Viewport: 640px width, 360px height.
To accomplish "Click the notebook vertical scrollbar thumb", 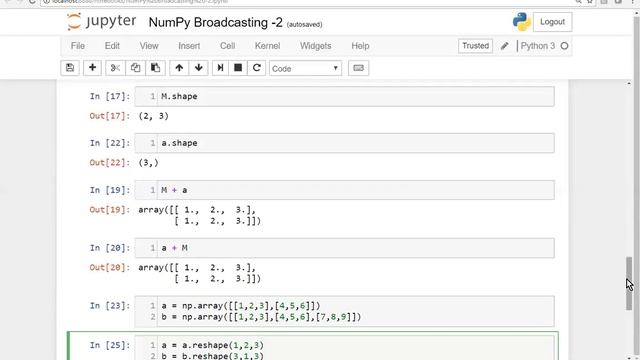I will (629, 283).
